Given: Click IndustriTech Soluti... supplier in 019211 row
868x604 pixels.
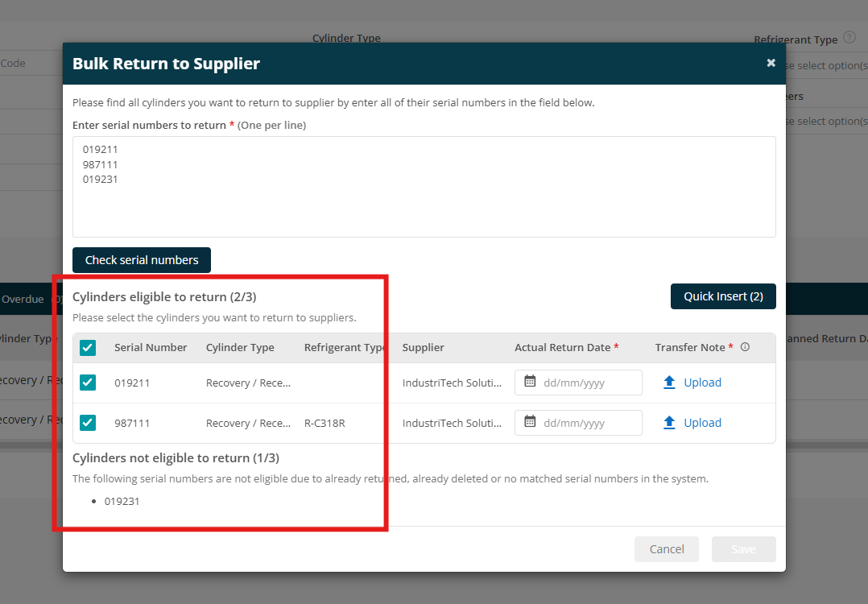Looking at the screenshot, I should coord(452,383).
